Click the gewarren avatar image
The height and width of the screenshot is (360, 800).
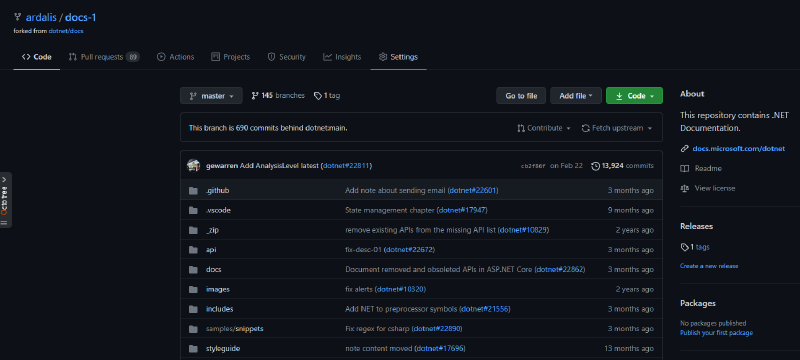click(x=193, y=166)
